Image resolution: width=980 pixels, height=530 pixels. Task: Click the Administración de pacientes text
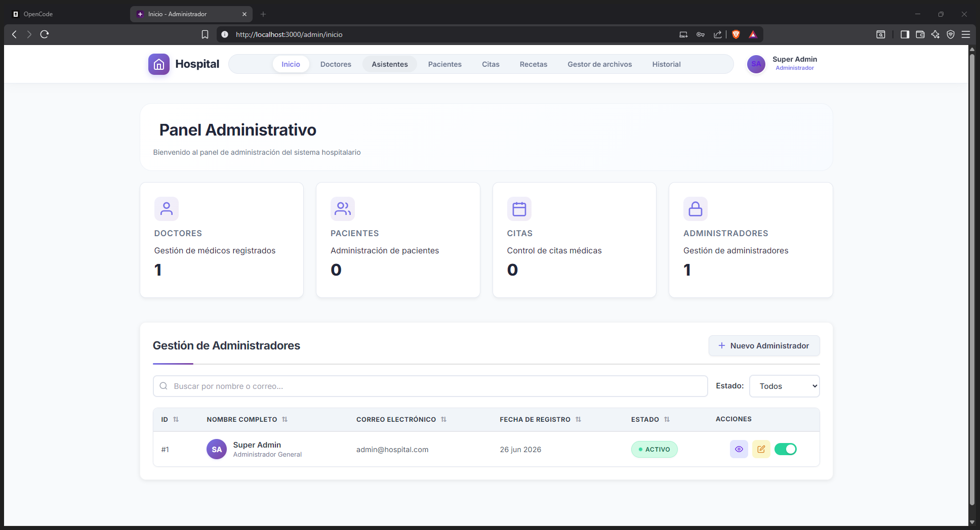385,251
